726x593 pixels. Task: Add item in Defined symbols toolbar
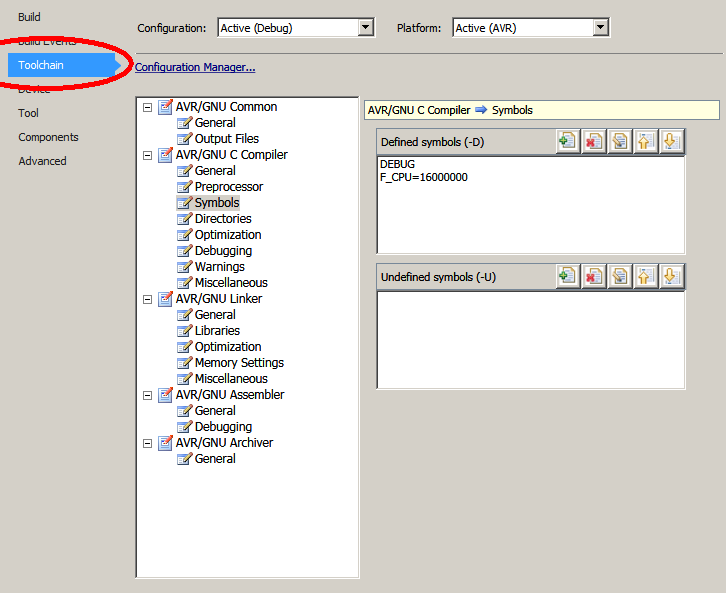(x=568, y=141)
